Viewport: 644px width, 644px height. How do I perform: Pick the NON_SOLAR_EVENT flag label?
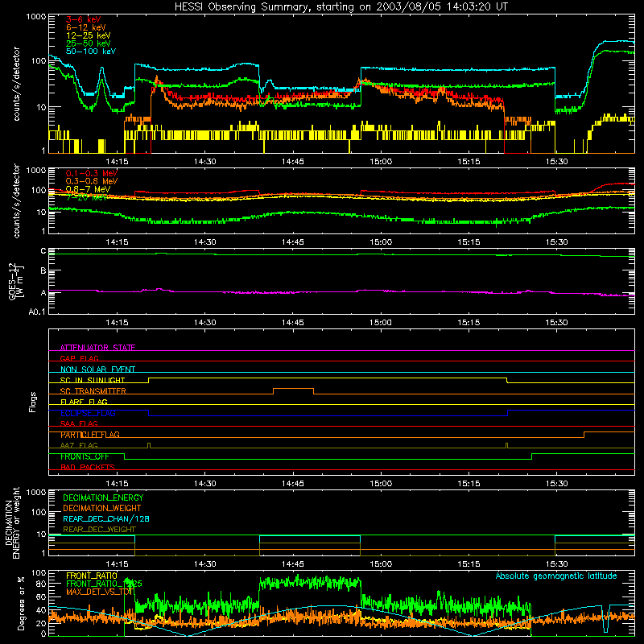tap(97, 369)
